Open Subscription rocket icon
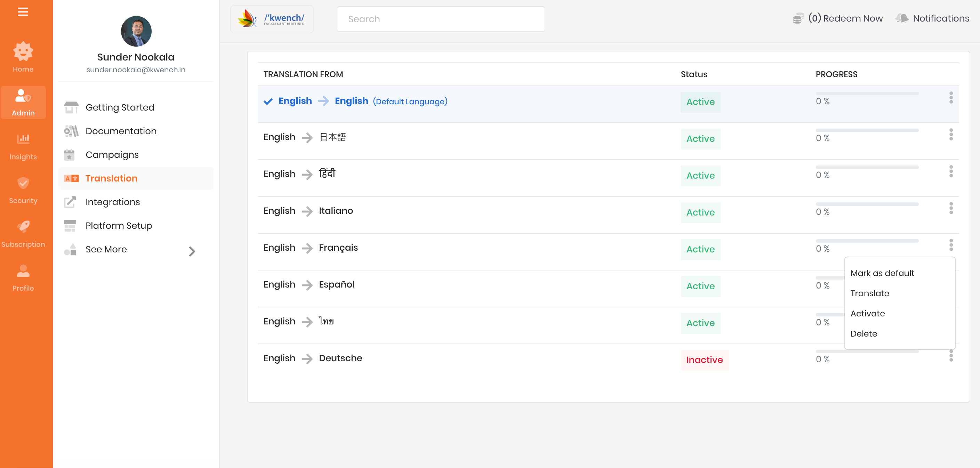This screenshot has height=468, width=980. pos(23,227)
